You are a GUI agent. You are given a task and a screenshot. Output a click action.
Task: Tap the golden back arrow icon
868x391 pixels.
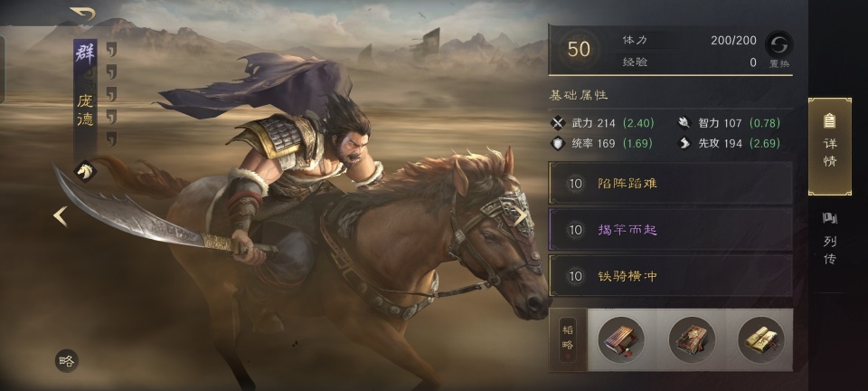83,14
